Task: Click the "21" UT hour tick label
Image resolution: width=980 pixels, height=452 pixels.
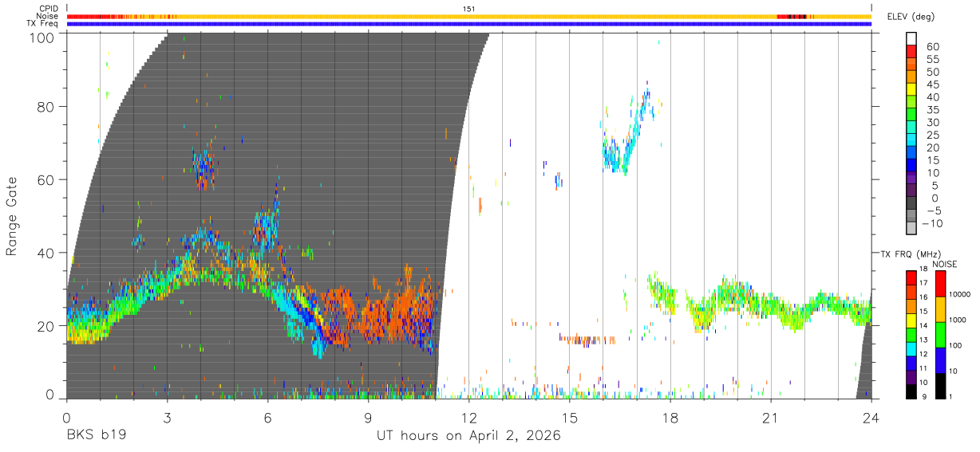Action: click(x=771, y=418)
